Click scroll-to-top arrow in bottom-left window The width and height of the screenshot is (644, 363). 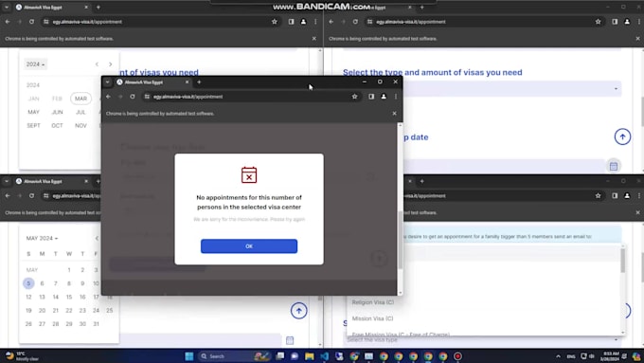pyautogui.click(x=299, y=311)
